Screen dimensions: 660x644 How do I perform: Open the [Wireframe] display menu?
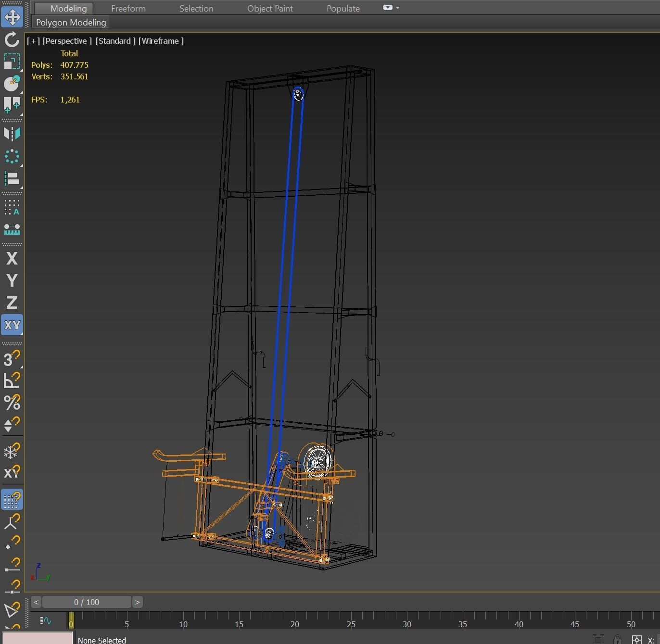pos(161,41)
